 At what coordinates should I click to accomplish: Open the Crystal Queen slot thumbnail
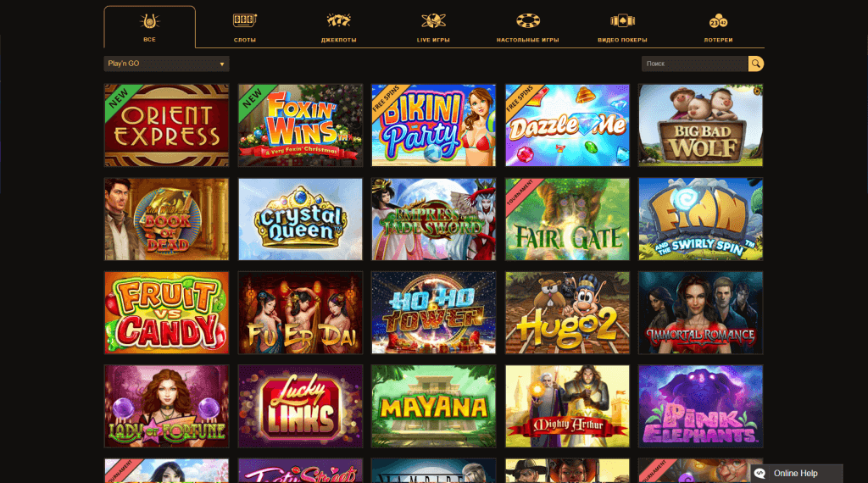(x=301, y=219)
